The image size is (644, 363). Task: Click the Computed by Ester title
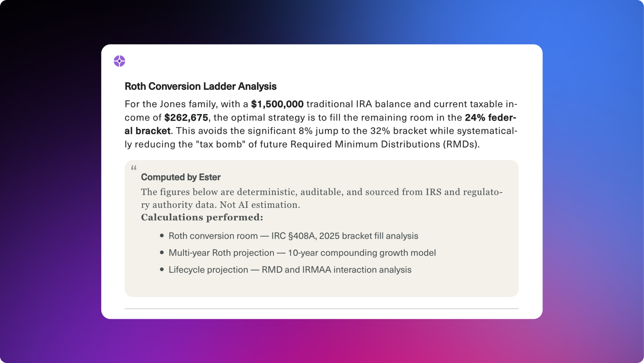181,177
